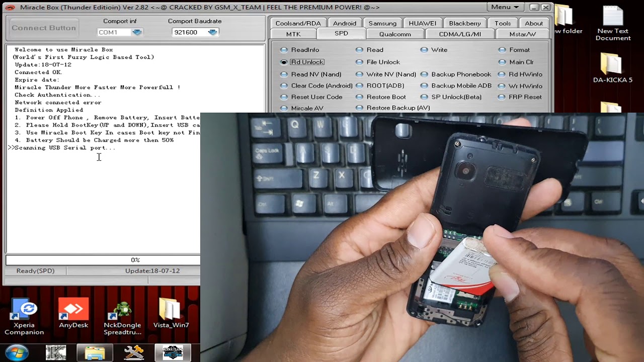Choose the Read NV (Nand) option
The image size is (644, 362).
pos(311,74)
